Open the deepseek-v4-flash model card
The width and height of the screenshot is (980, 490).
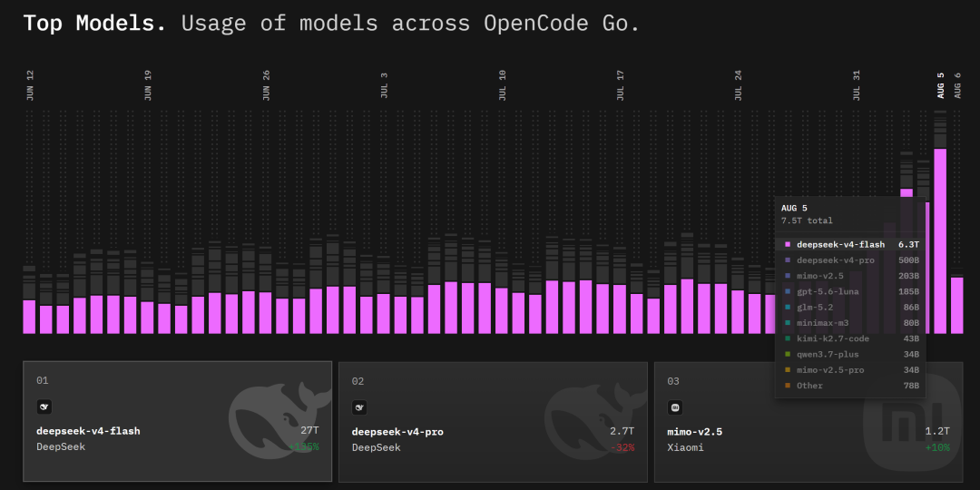pos(178,421)
